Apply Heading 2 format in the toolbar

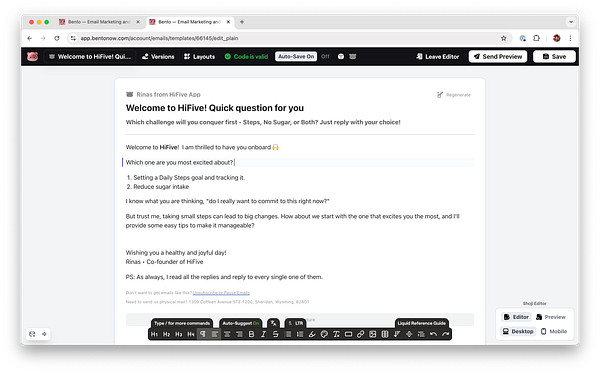tap(166, 334)
